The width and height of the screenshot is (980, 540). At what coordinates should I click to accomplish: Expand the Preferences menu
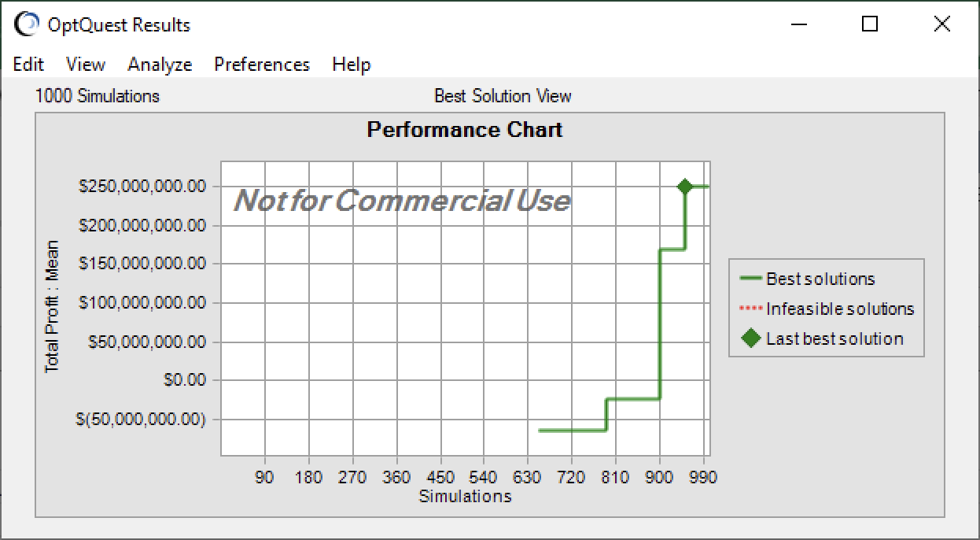click(262, 65)
